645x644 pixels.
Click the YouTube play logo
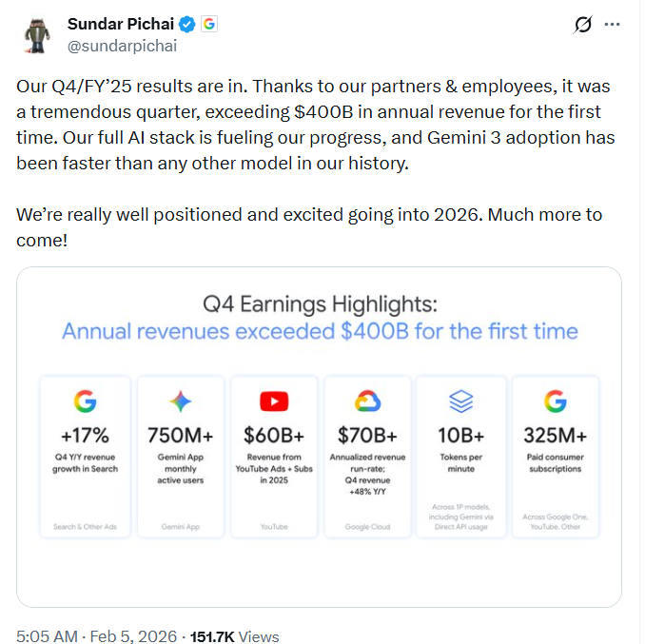(x=274, y=401)
